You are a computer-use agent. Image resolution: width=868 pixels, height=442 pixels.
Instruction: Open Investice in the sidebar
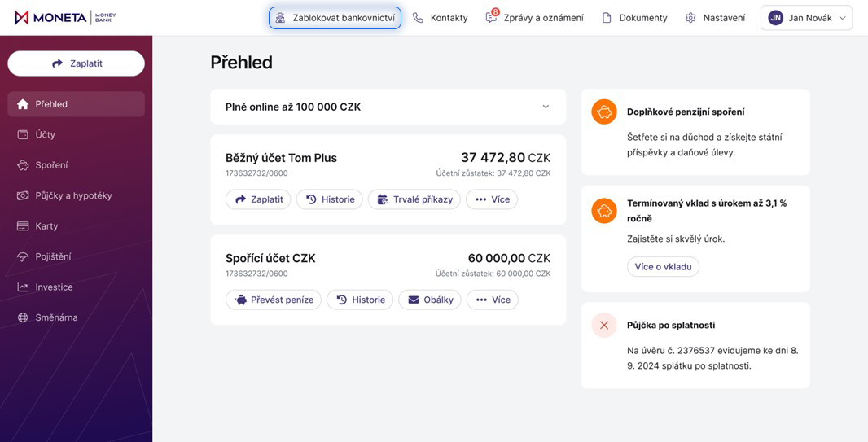76,287
